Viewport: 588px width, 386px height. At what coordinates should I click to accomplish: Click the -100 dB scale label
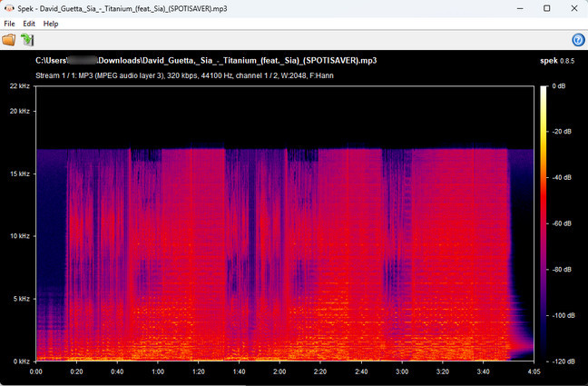563,315
